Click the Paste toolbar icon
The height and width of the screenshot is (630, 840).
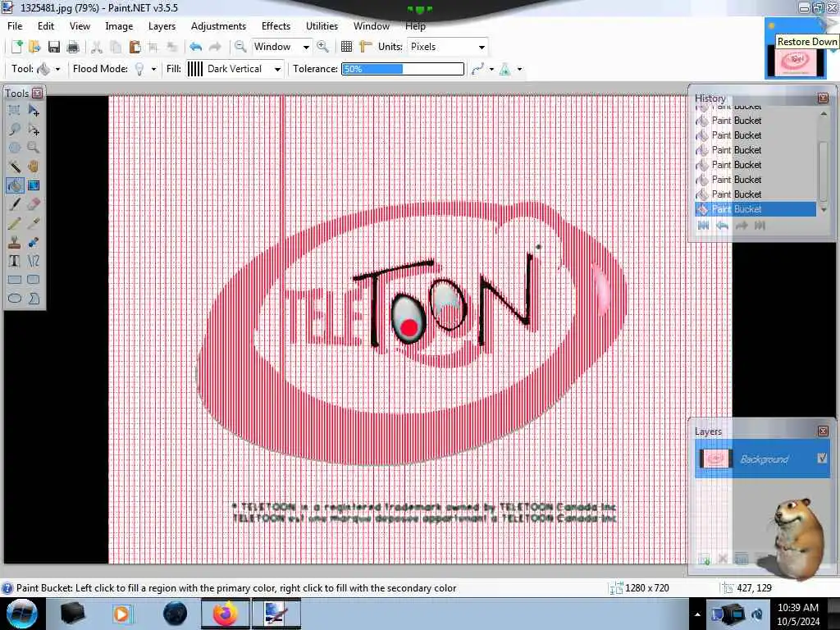point(135,47)
